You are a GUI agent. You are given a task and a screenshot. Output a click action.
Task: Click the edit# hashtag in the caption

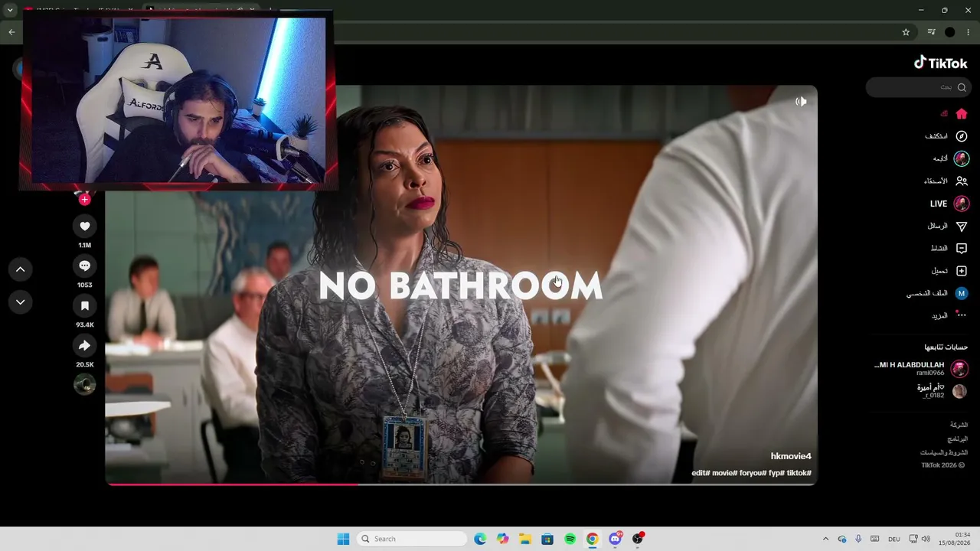pos(701,473)
